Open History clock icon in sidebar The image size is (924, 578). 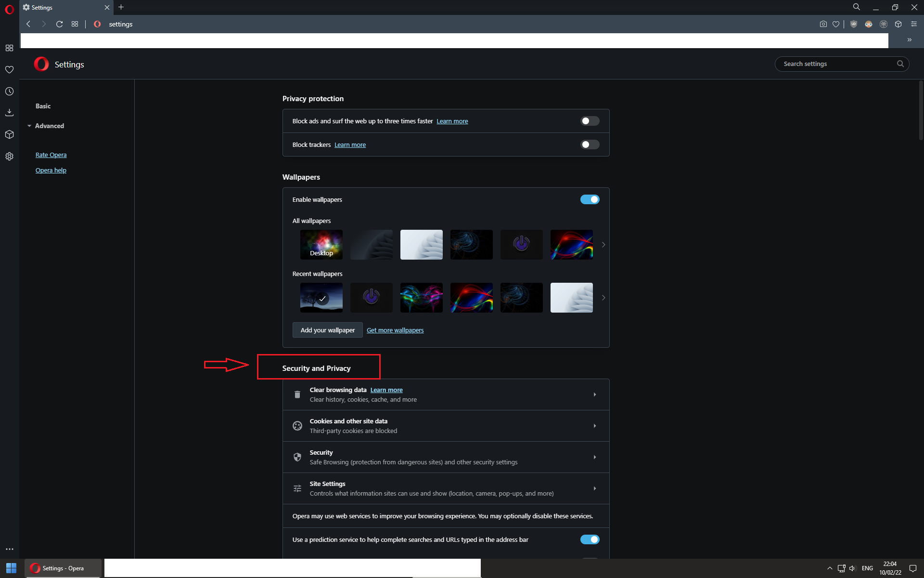(9, 92)
